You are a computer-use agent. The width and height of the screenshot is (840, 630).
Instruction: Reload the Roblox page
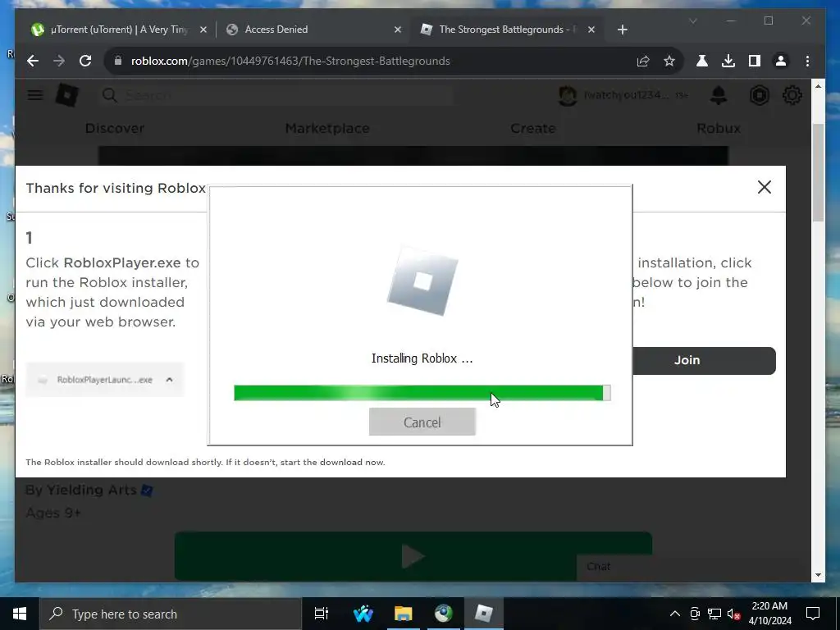(x=85, y=61)
